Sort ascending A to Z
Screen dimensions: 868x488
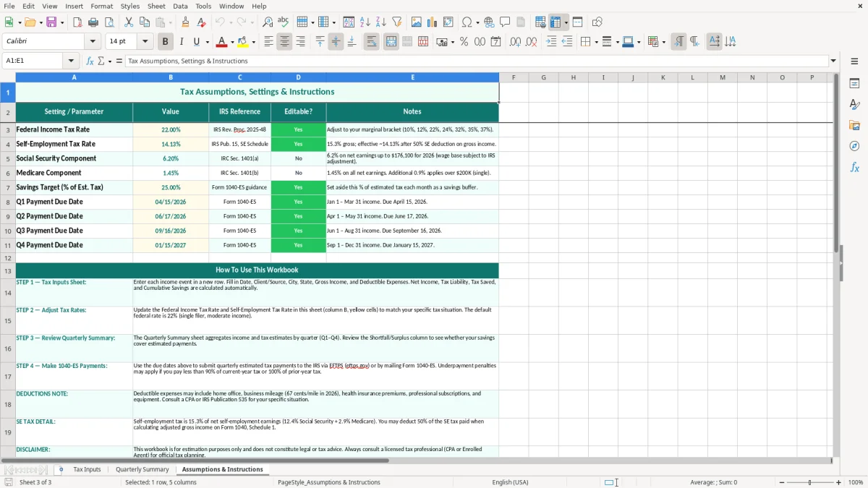tap(365, 22)
